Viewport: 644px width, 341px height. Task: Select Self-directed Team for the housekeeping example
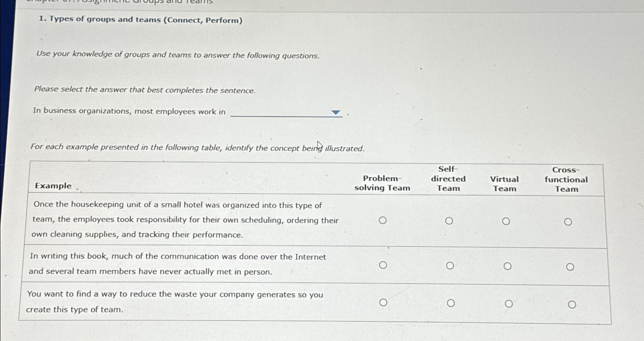pos(449,221)
